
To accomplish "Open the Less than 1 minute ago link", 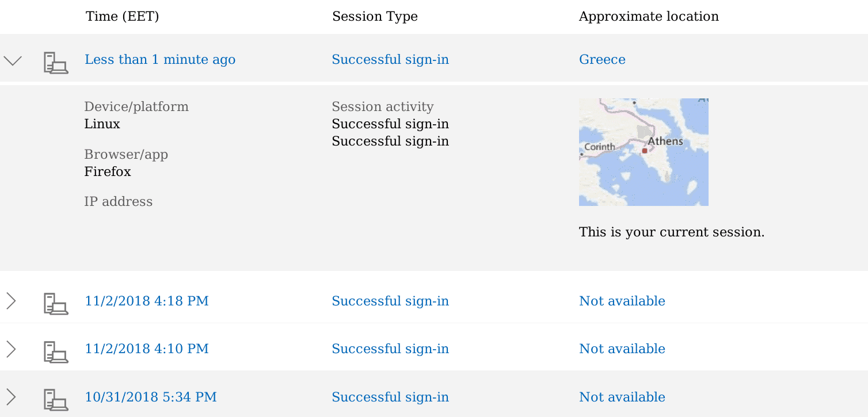I will [160, 59].
